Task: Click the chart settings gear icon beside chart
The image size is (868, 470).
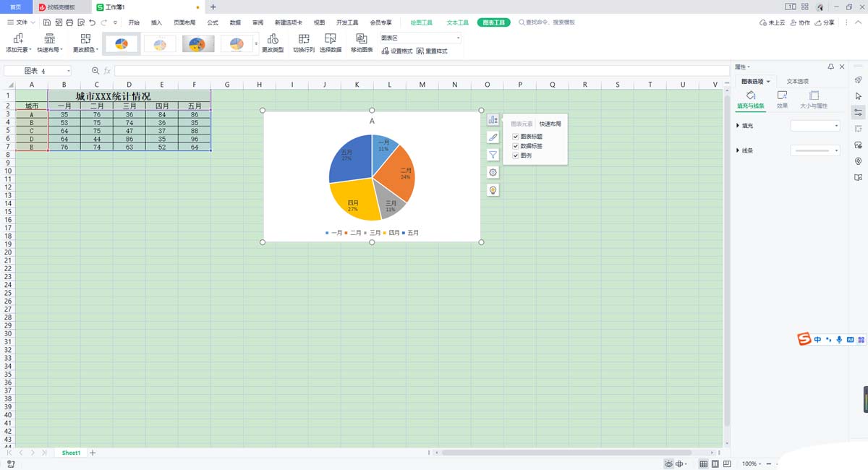Action: click(493, 172)
